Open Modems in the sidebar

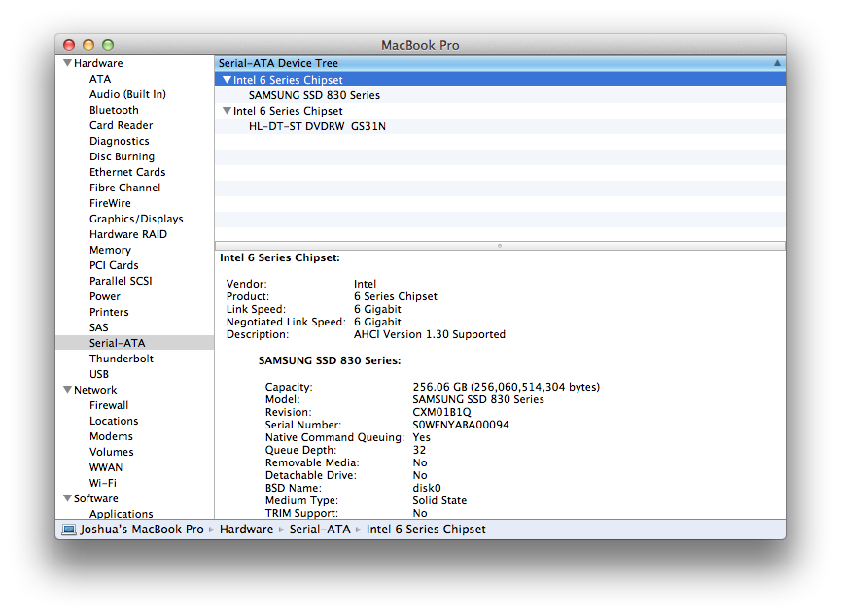(111, 436)
